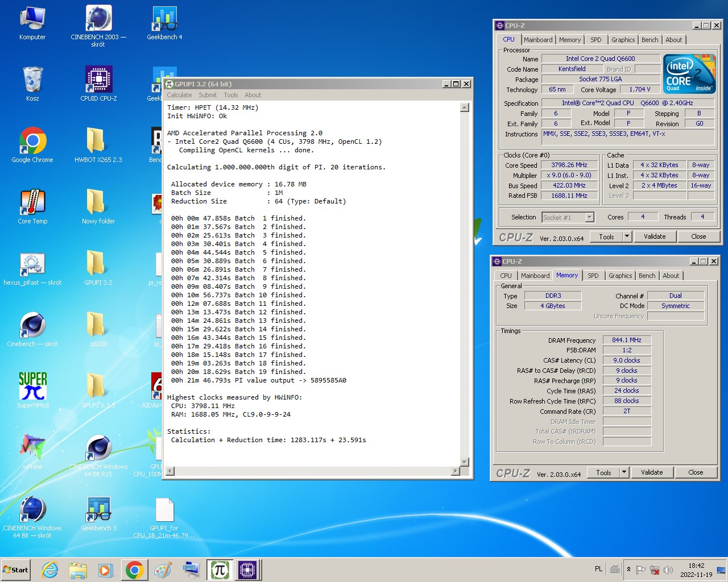
Task: Open GPUPI_for CPU_1B result file
Action: (x=164, y=517)
